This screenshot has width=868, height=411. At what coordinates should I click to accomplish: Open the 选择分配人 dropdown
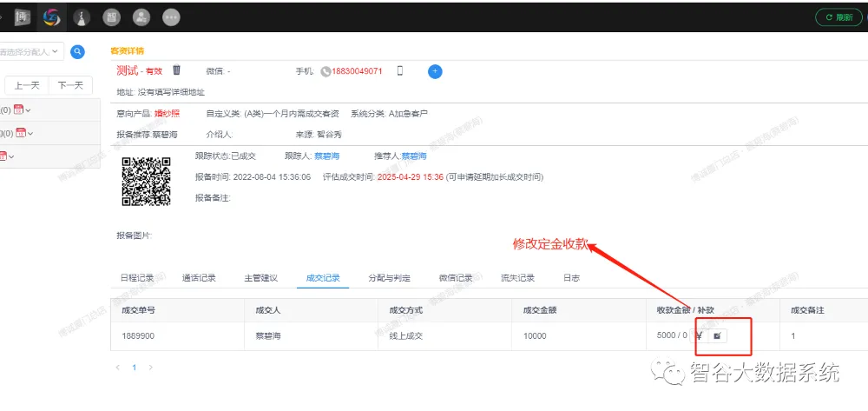click(30, 52)
